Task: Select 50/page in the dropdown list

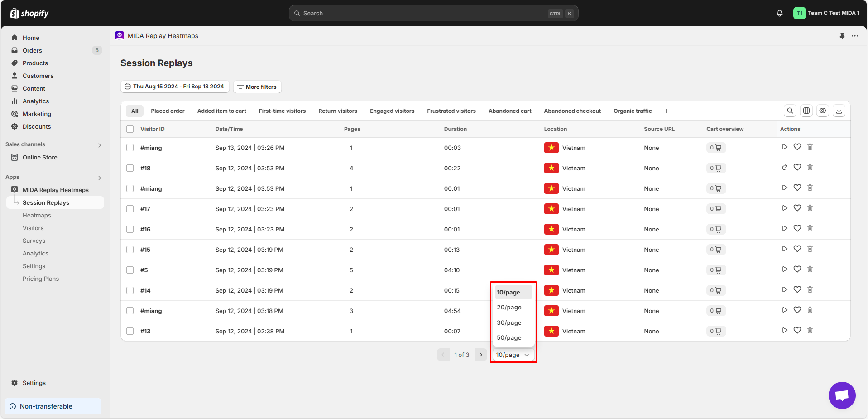Action: [509, 338]
